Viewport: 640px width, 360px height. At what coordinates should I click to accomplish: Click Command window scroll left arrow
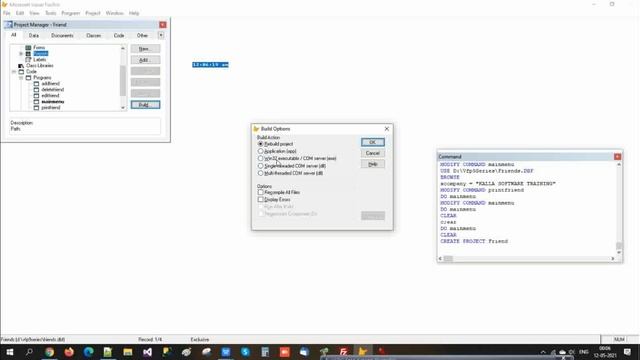click(440, 259)
